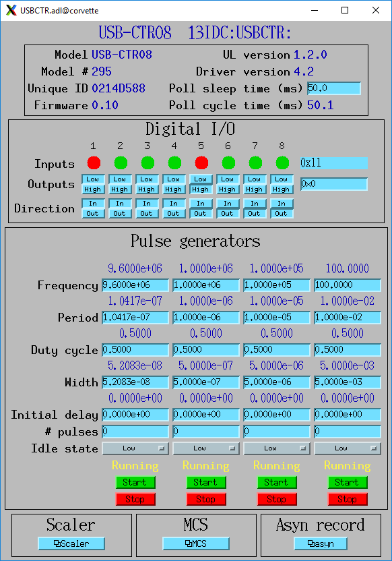Screen dimensions: 392x561
Task: Open the asyn record display
Action: click(321, 543)
